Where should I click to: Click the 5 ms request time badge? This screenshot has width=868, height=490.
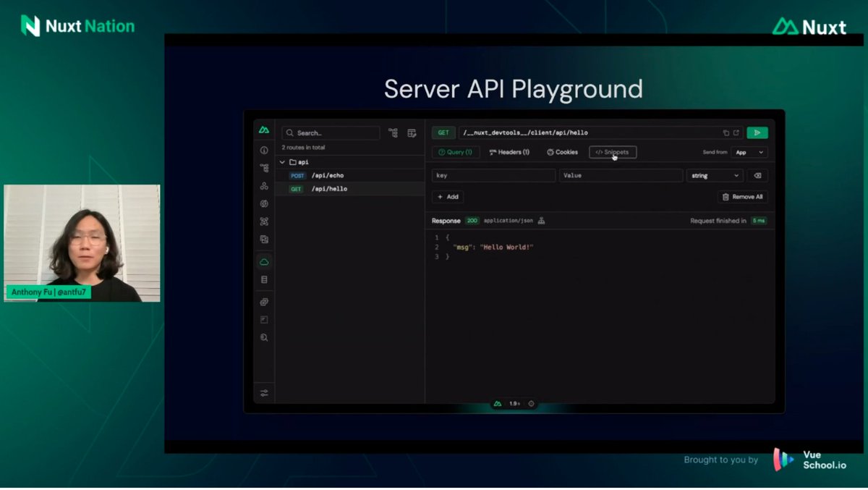click(758, 221)
